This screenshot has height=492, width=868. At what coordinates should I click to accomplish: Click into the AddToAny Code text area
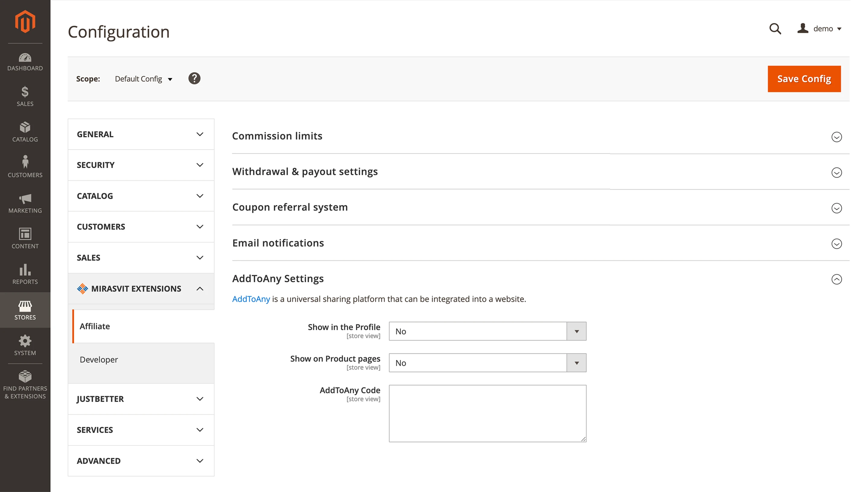tap(487, 412)
